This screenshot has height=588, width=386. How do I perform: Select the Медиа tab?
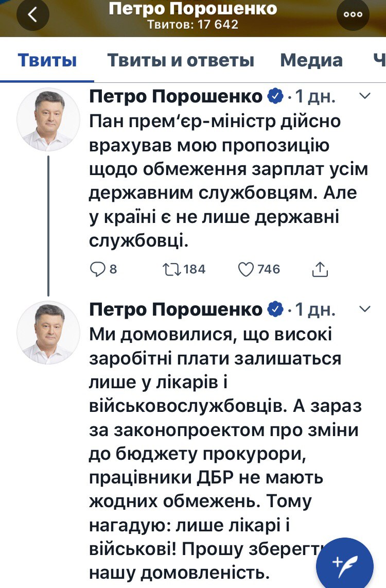[x=311, y=61]
